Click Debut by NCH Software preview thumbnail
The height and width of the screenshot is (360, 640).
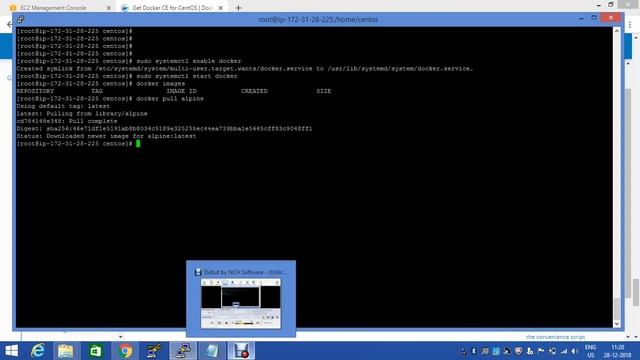(241, 303)
